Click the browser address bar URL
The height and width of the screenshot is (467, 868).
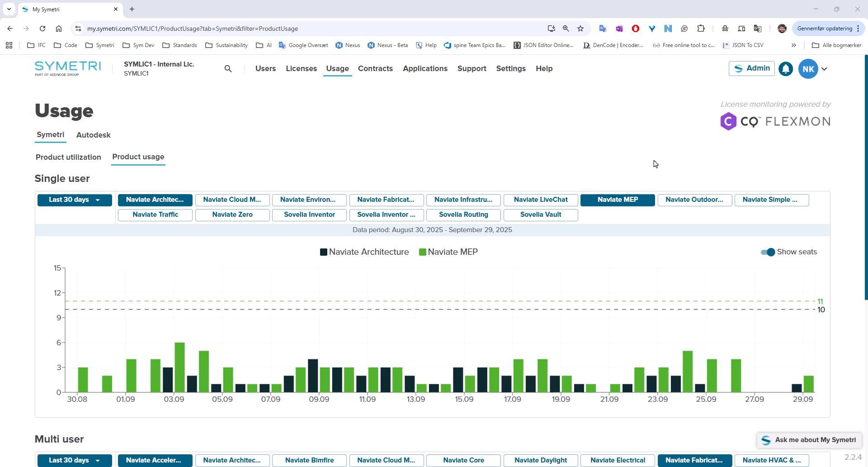(x=192, y=29)
